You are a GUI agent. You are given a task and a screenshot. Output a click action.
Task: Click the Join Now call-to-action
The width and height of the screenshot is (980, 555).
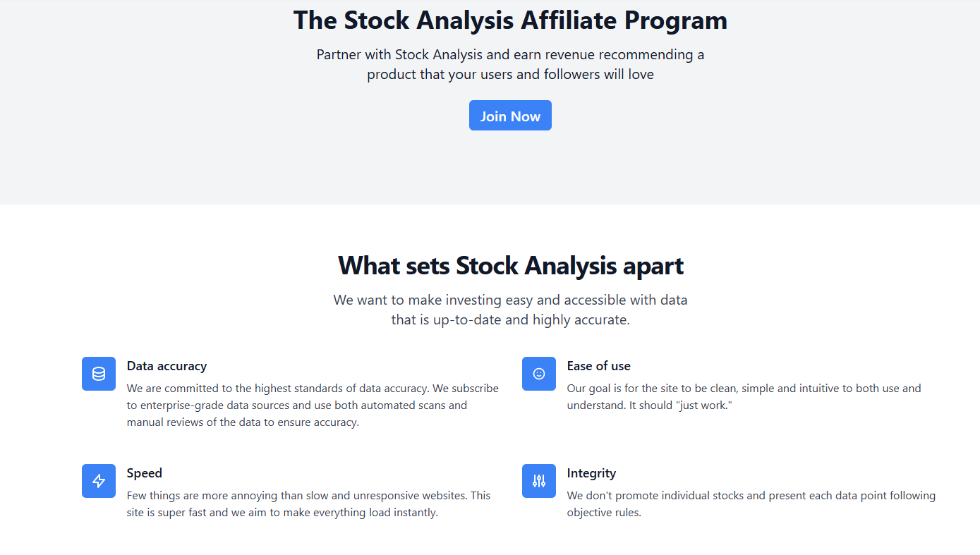coord(510,115)
